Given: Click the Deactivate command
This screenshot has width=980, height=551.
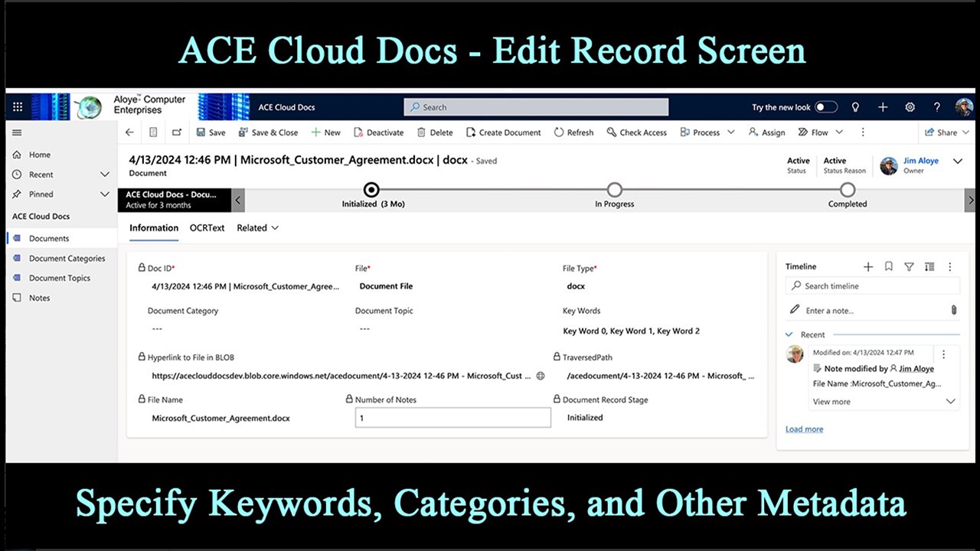Looking at the screenshot, I should [378, 132].
